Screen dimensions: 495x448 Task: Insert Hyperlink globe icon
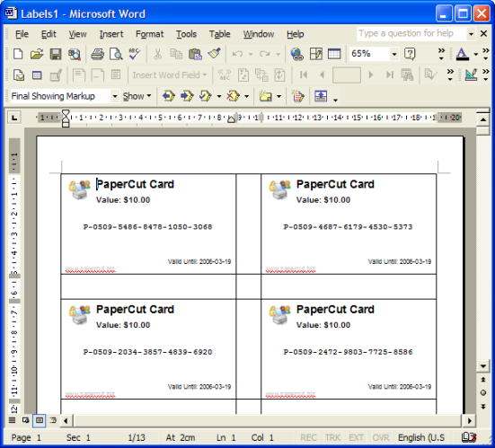tap(296, 54)
